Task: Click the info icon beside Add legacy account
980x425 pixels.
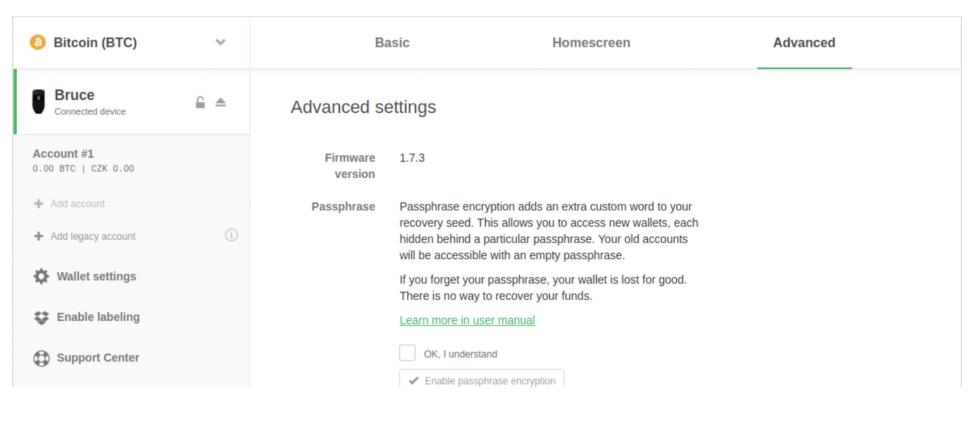Action: pos(231,235)
